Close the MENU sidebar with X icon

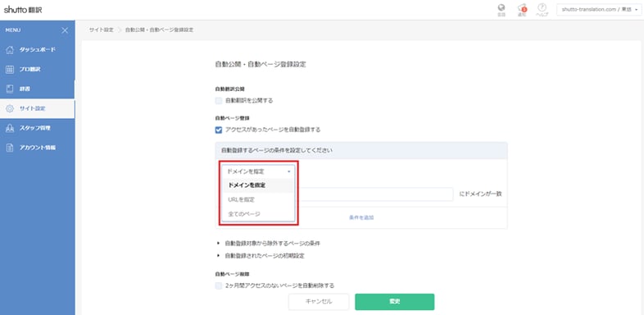tap(65, 30)
